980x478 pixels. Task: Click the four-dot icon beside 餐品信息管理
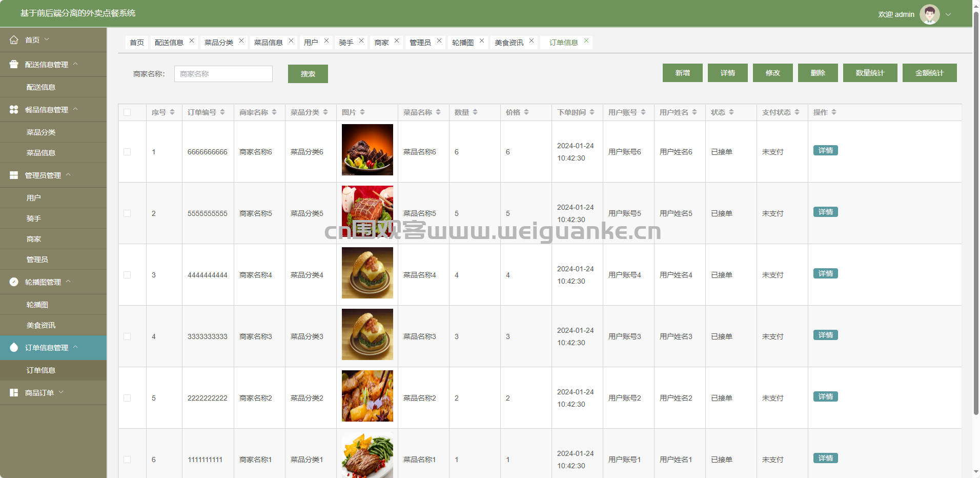(14, 110)
